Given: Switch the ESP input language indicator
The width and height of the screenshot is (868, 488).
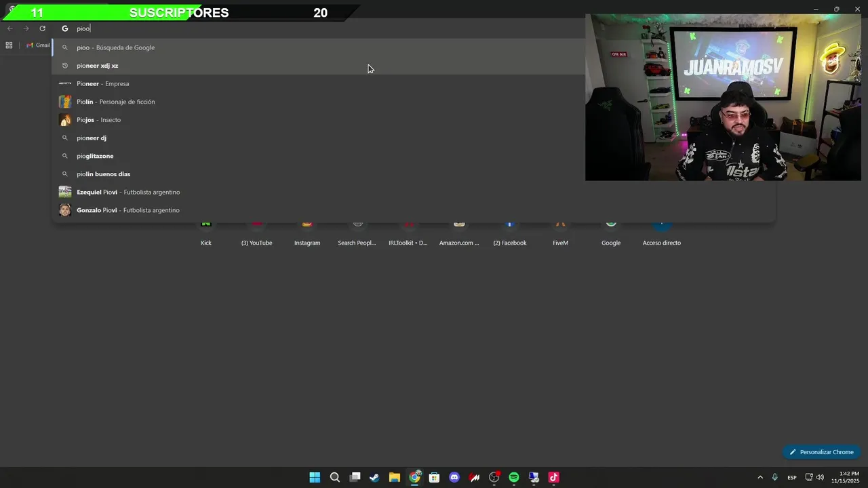Looking at the screenshot, I should [792, 477].
